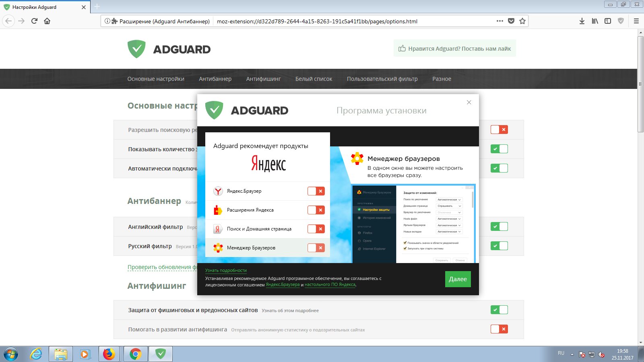
Task: Click the site information icon in the address bar
Action: tap(107, 21)
